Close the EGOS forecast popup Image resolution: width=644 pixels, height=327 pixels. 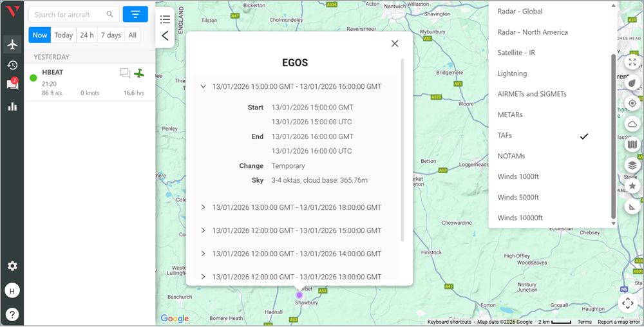click(395, 44)
